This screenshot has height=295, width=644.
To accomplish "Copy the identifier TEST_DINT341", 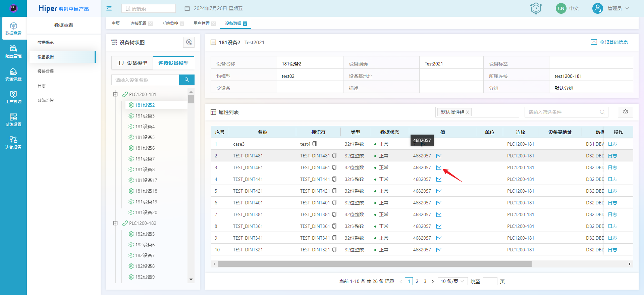I will 334,238.
